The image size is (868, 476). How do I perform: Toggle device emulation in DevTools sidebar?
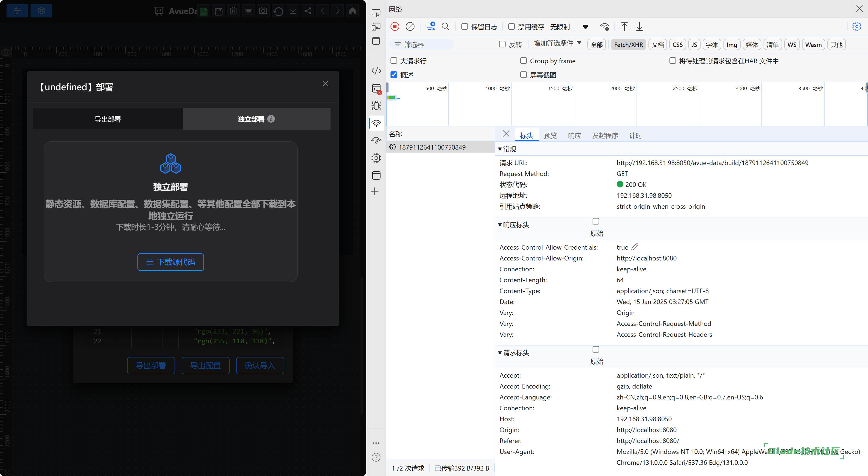click(376, 27)
